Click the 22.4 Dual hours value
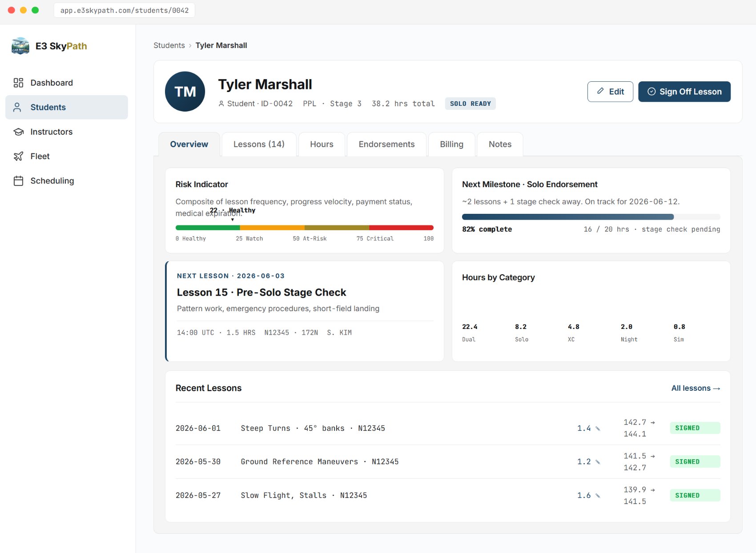The width and height of the screenshot is (756, 553). (x=470, y=327)
